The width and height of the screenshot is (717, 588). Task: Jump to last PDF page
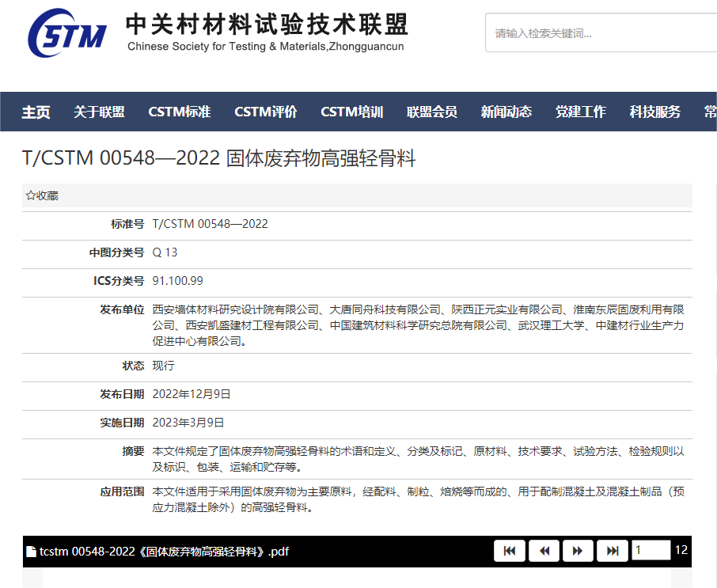[x=612, y=551]
